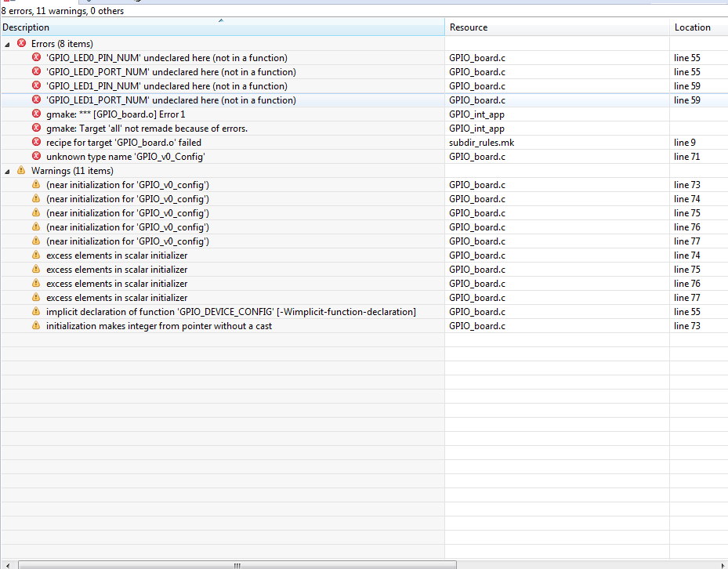Click the warning icon on the implicit declaration warning
This screenshot has width=728, height=569.
(36, 311)
